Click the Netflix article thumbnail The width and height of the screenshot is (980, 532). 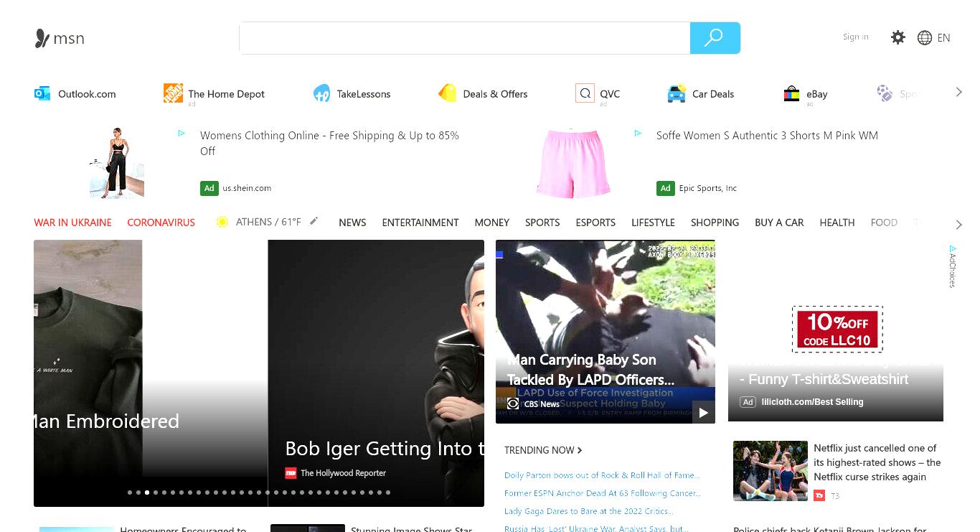click(x=771, y=471)
